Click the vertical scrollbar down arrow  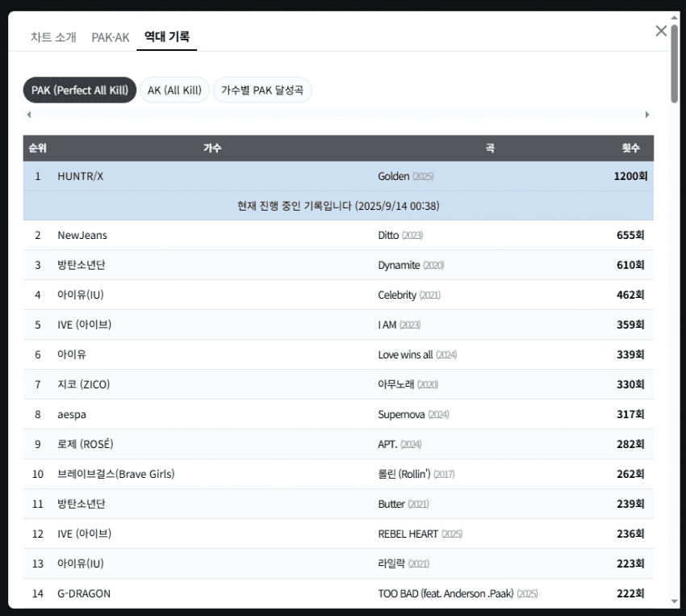pyautogui.click(x=675, y=601)
